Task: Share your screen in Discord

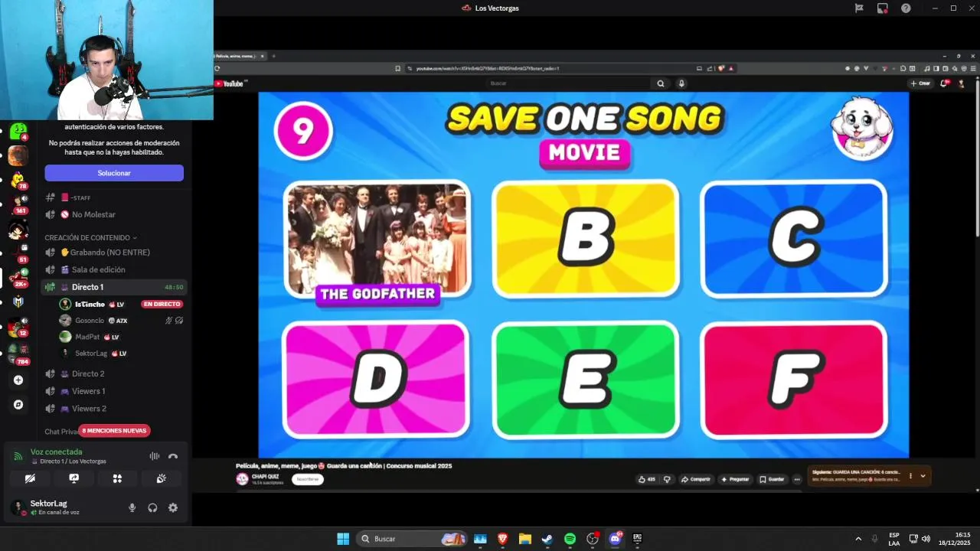Action: coord(73,478)
